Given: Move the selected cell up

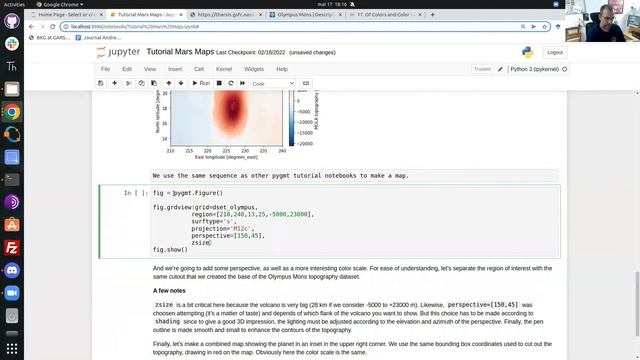Looking at the screenshot, I should click(x=169, y=83).
